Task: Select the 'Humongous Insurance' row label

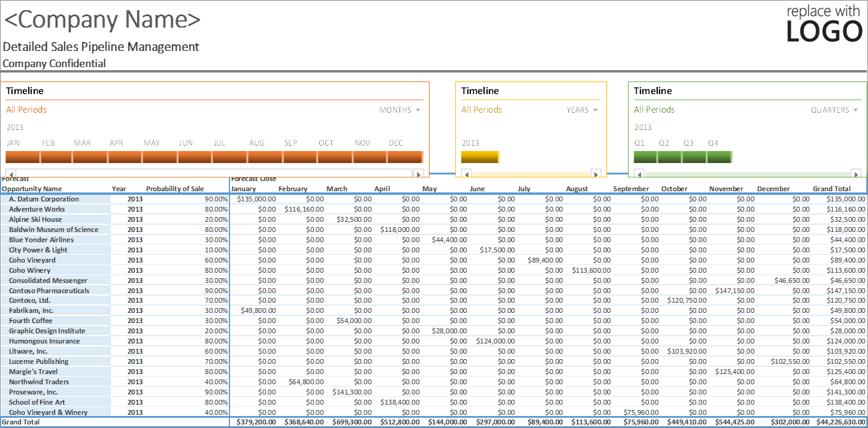Action: 44,341
